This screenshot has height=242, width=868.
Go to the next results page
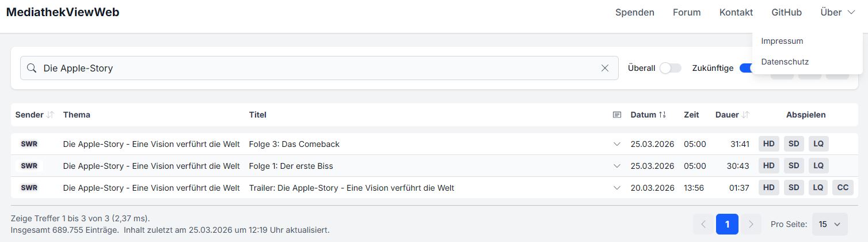click(751, 224)
